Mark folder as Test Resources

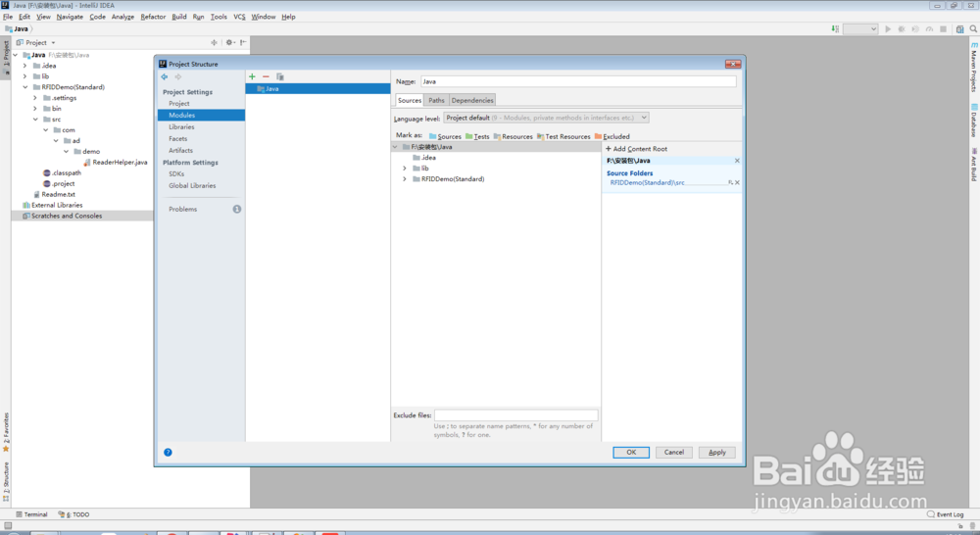[563, 136]
